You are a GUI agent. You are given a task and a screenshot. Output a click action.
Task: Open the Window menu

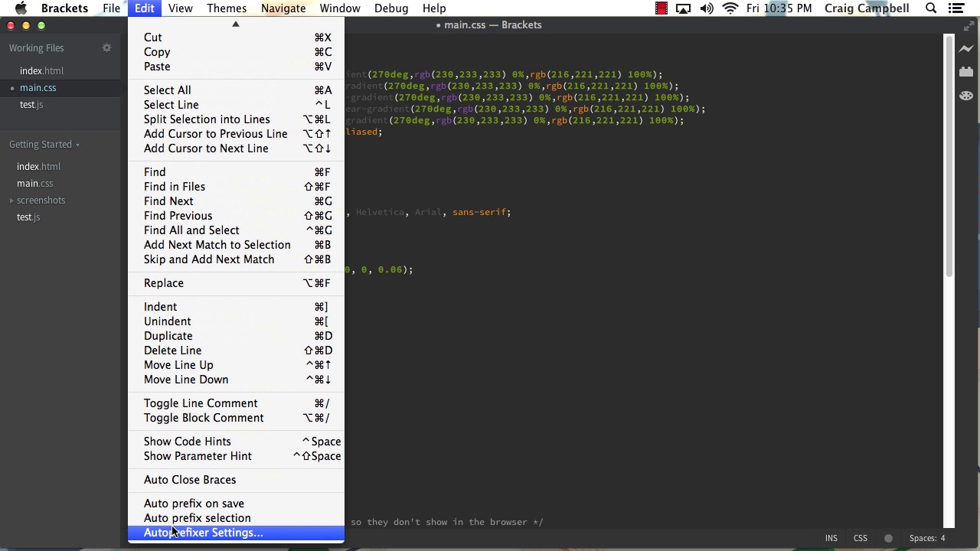[340, 8]
